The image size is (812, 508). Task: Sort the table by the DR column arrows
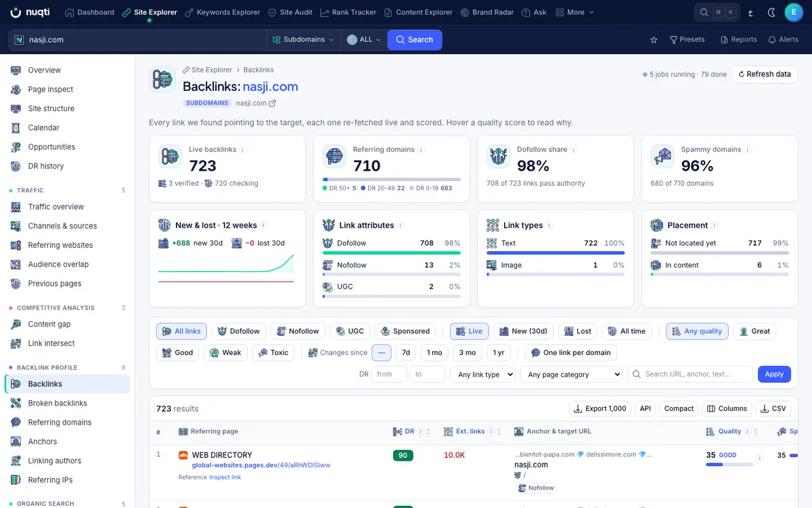429,431
